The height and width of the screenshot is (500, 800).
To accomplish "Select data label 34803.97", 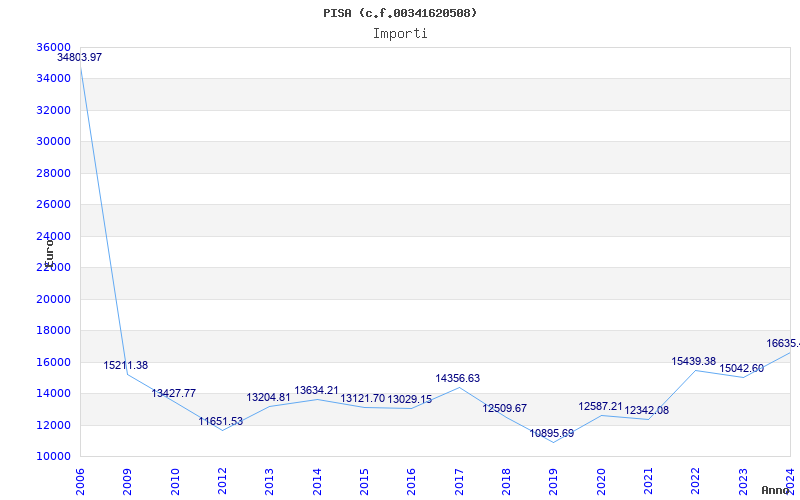I will coord(79,57).
